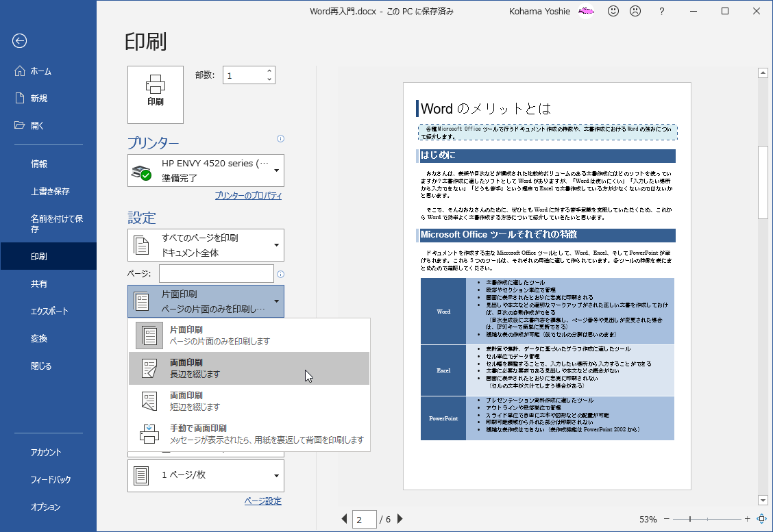Open the Info (情報) section
This screenshot has height=532, width=773.
click(48, 164)
